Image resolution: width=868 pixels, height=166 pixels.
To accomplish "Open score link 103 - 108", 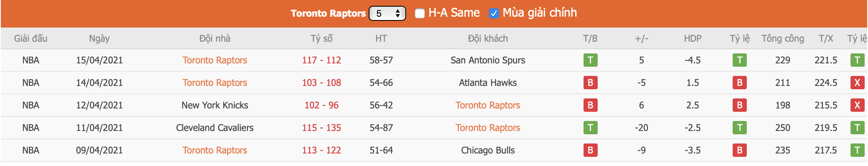I will [x=322, y=83].
